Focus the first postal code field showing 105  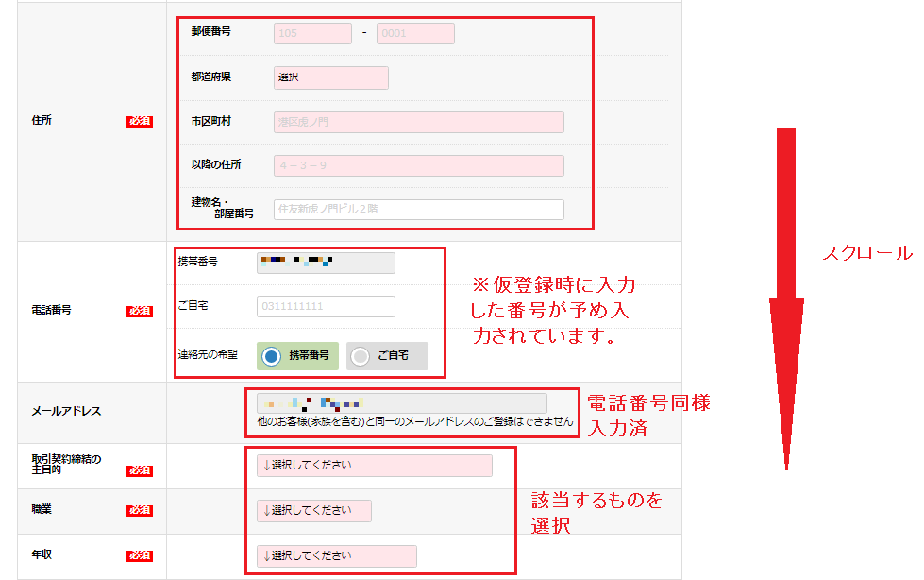click(312, 34)
